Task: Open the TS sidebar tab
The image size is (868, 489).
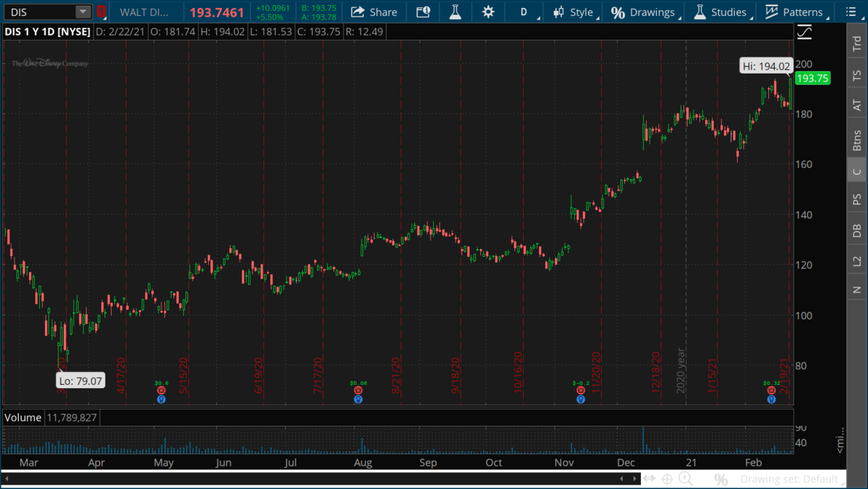Action: (x=857, y=75)
